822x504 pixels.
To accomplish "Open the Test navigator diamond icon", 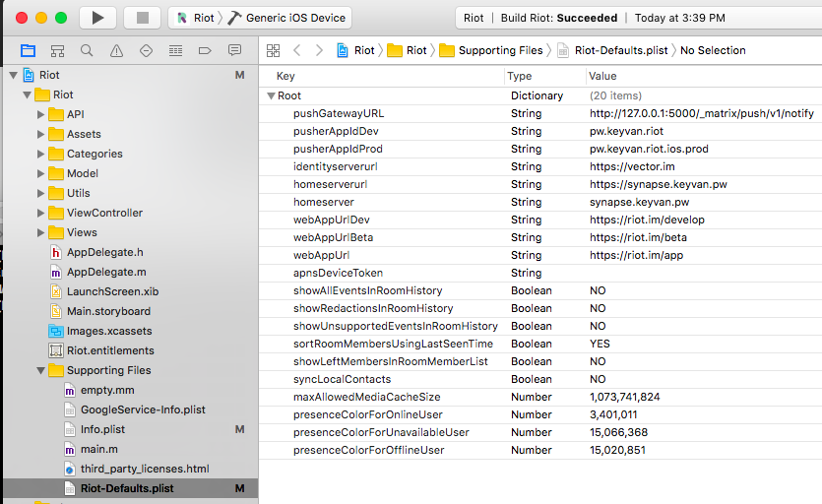I will click(x=146, y=51).
